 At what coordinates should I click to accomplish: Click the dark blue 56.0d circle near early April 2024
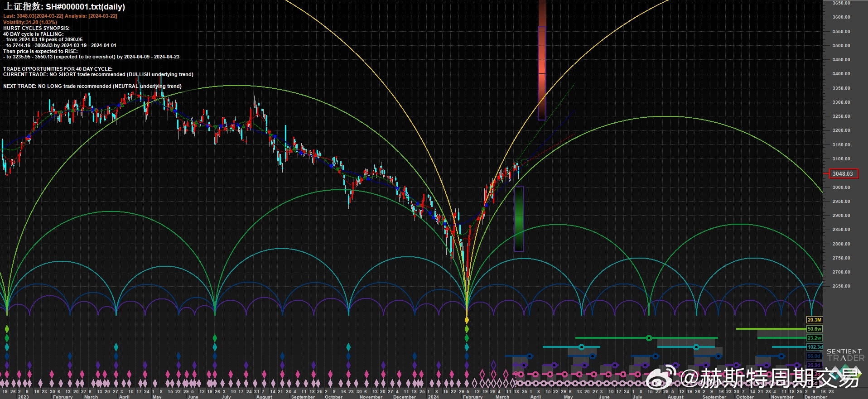click(530, 356)
